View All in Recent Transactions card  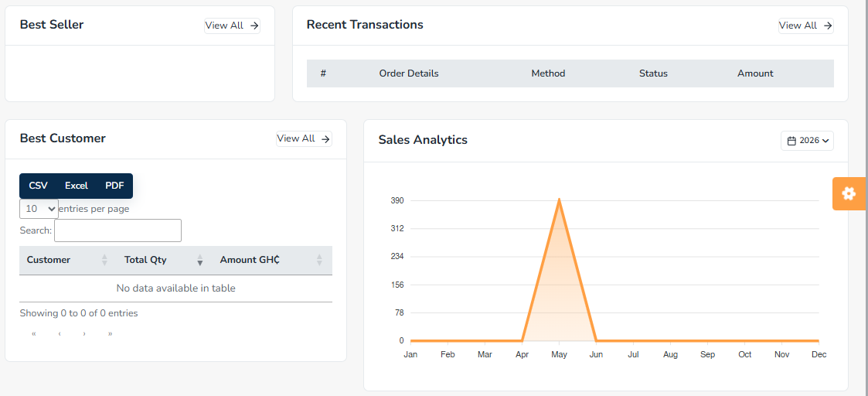pyautogui.click(x=806, y=26)
